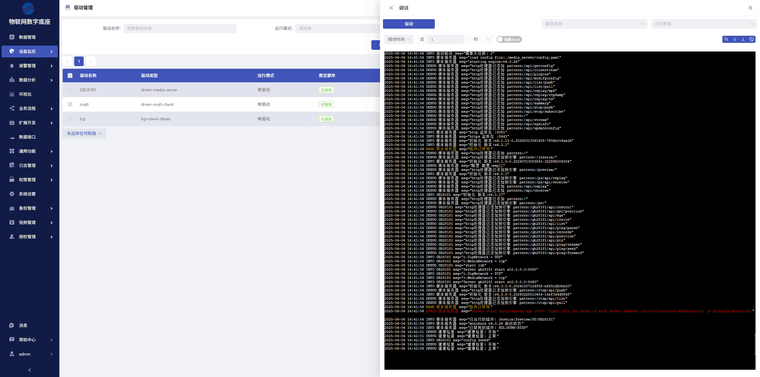
Task: Open the 备份管理 menu item
Action: 30,208
